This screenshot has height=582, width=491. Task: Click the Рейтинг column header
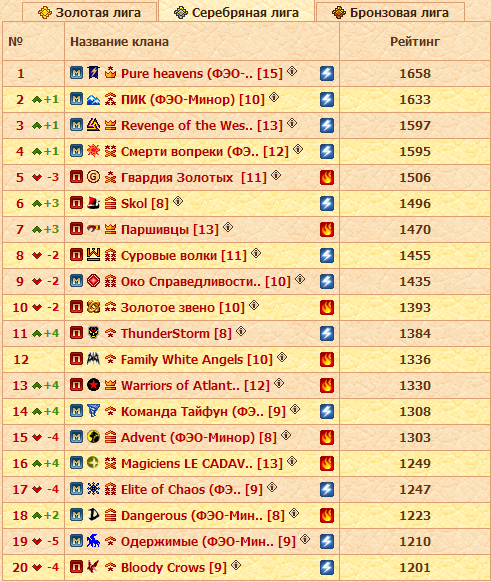[x=415, y=42]
